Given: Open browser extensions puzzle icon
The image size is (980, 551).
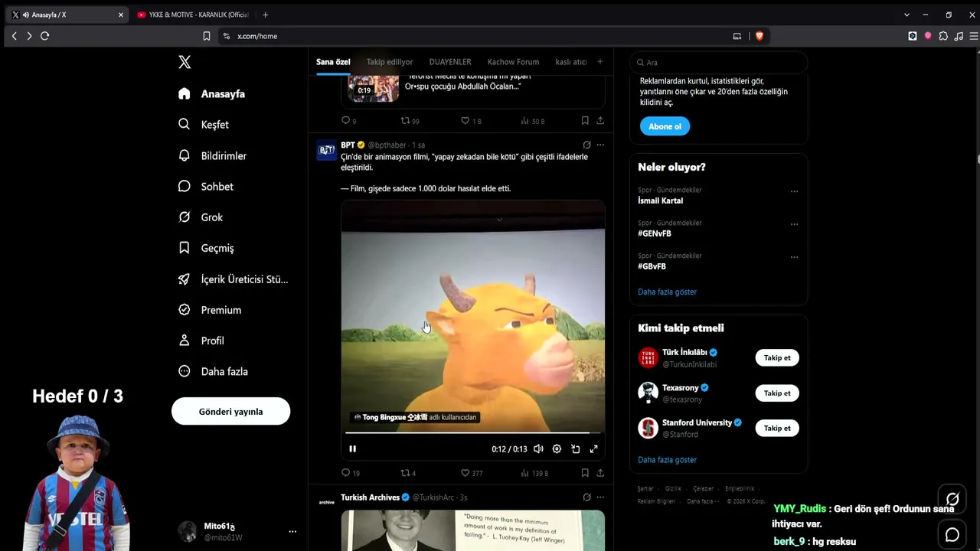Looking at the screenshot, I should (x=943, y=36).
